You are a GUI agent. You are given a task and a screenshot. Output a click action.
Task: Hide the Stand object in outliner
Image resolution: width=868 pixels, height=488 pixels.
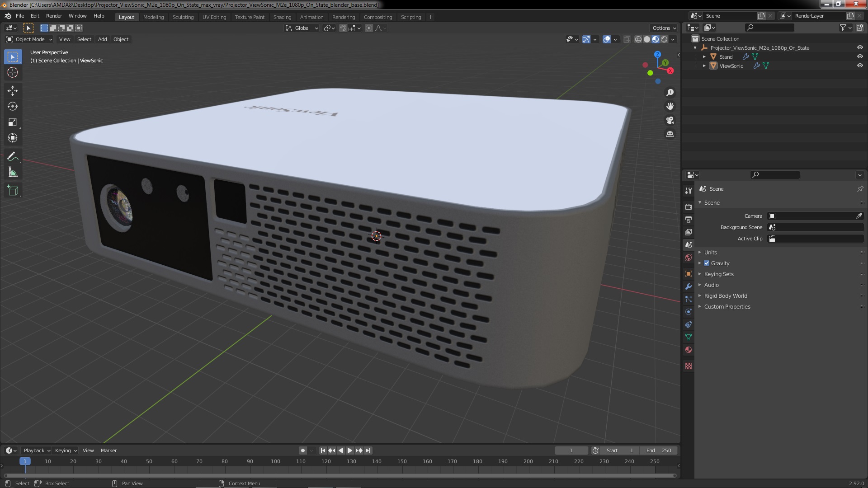click(860, 56)
